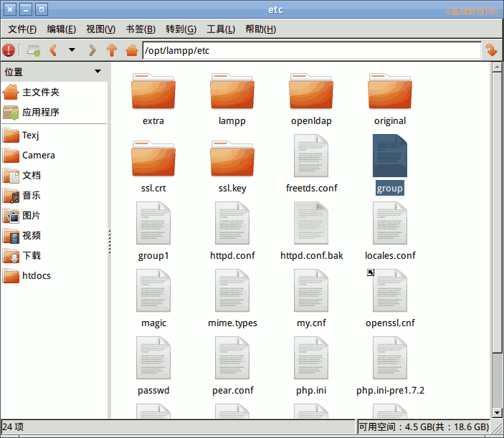Screen dimensions: 504x438
Task: Open the 视图(V) menu
Action: coord(101,29)
